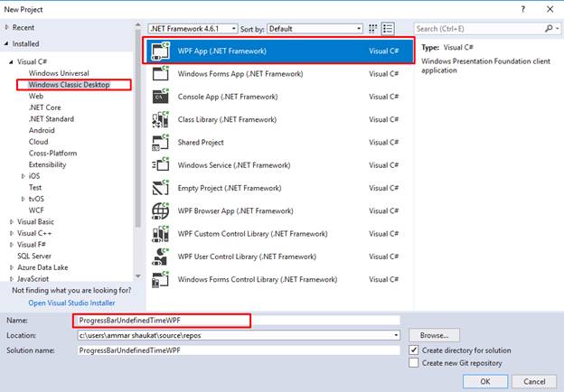Screen dimensions: 564x392
Task: Click Browse to choose location
Action: [x=434, y=335]
